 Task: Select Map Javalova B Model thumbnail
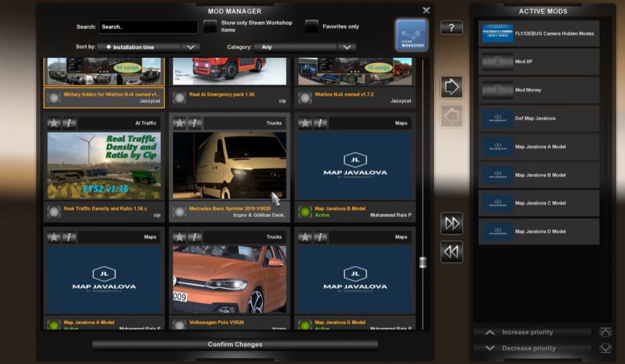(x=355, y=165)
